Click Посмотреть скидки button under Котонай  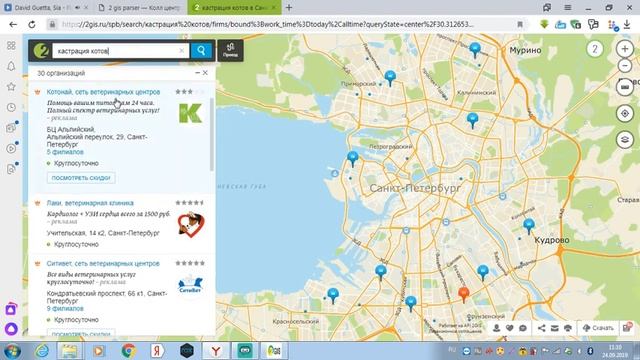81,178
